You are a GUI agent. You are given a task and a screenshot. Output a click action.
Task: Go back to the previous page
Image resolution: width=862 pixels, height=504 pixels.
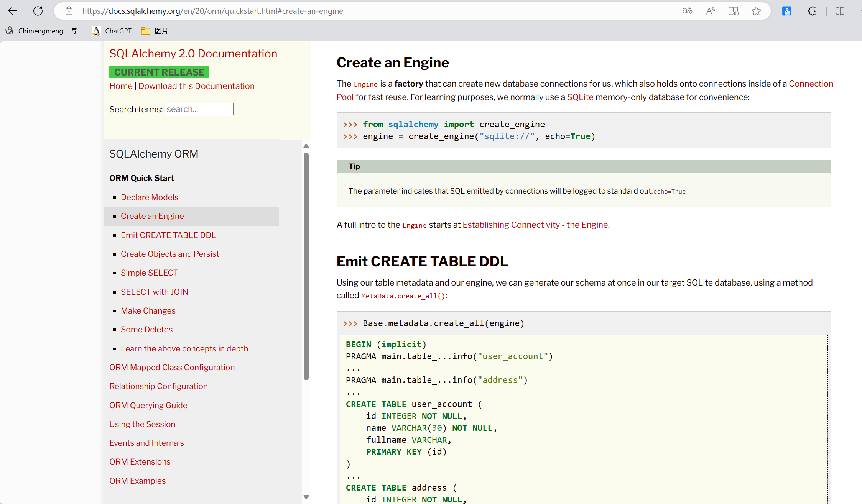(13, 11)
